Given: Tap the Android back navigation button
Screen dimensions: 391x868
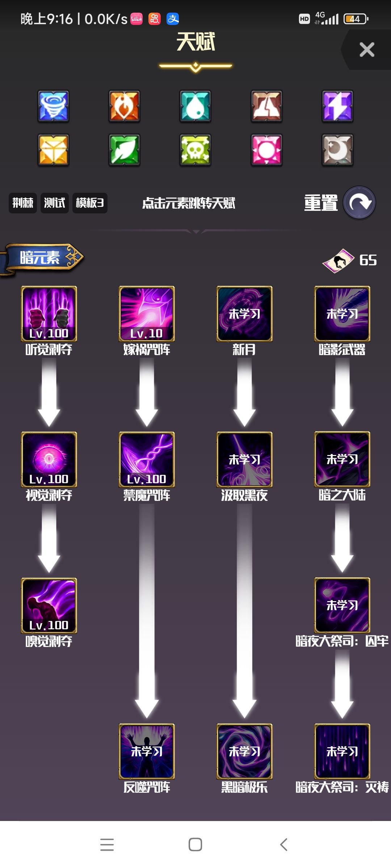Looking at the screenshot, I should click(284, 844).
